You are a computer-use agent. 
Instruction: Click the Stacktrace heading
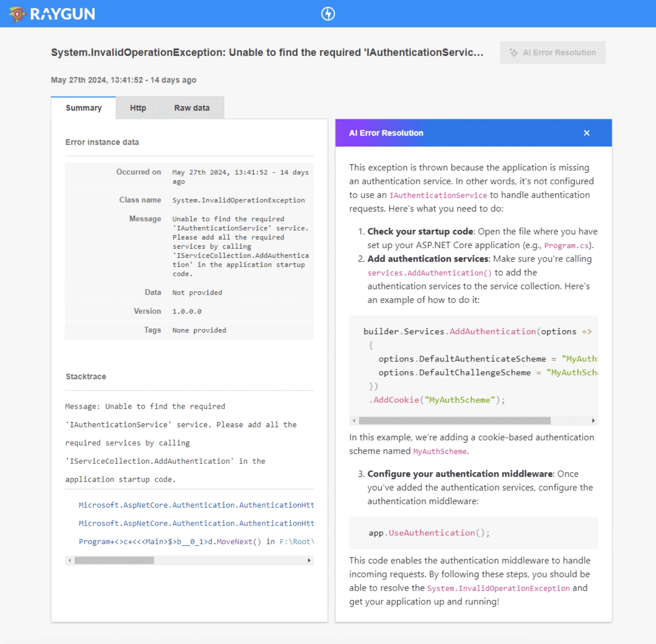pyautogui.click(x=86, y=377)
